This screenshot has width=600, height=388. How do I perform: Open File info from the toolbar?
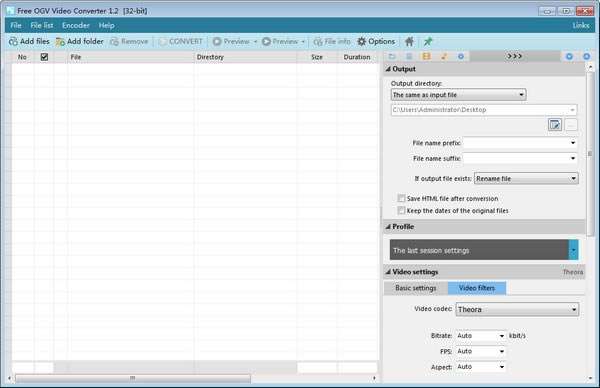(332, 41)
